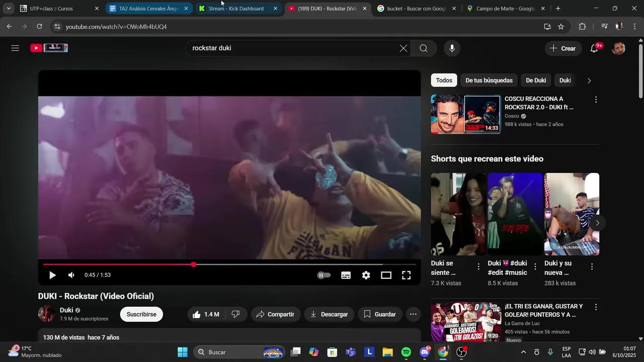Open options for Duki se siente short
Viewport: 644px width, 362px height.
tap(478, 266)
